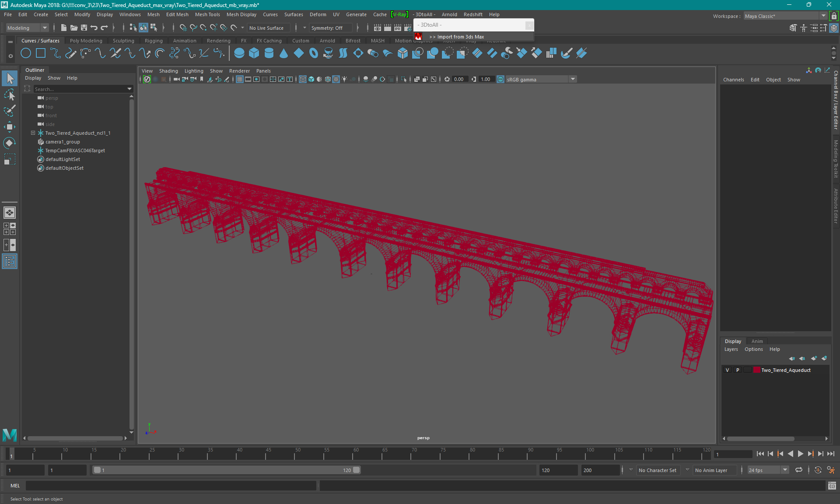
Task: Open Channel Box Channels menu
Action: pyautogui.click(x=733, y=80)
